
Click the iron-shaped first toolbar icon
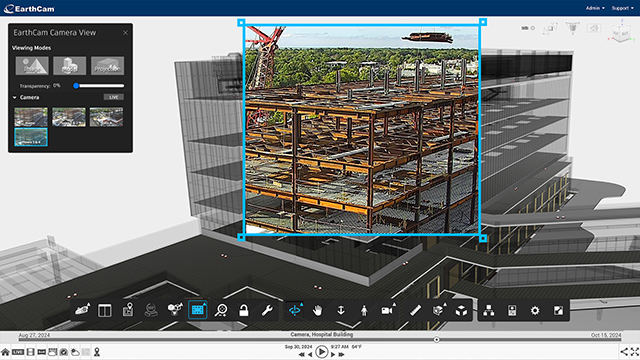coord(82,310)
